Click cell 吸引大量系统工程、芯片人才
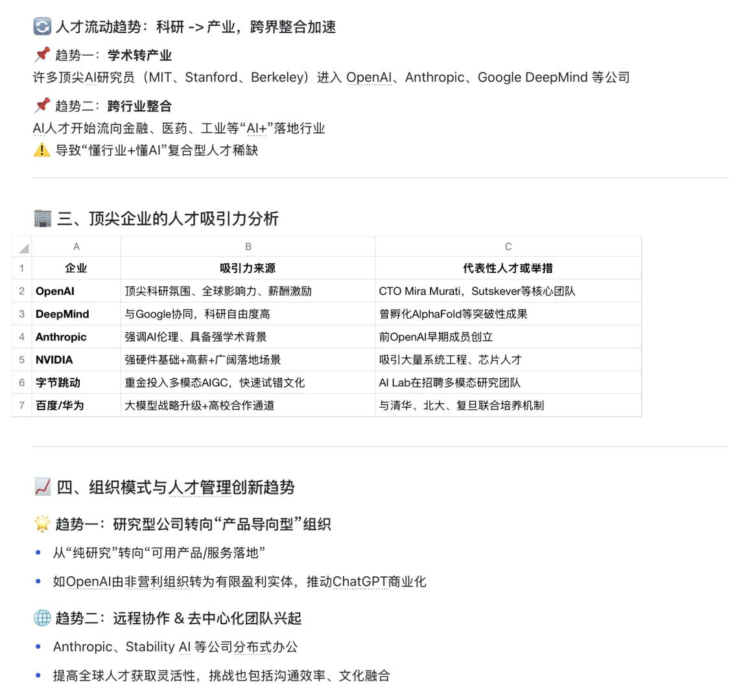 [508, 360]
